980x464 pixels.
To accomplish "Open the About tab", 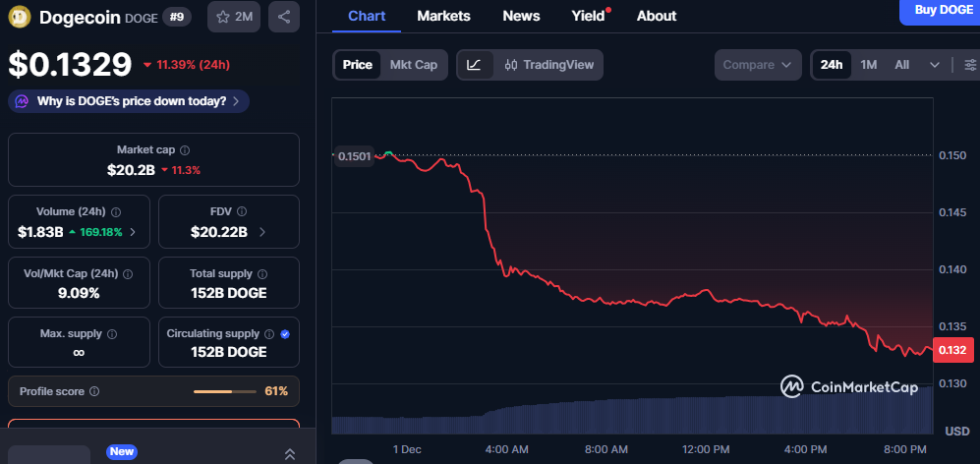I will 657,17.
